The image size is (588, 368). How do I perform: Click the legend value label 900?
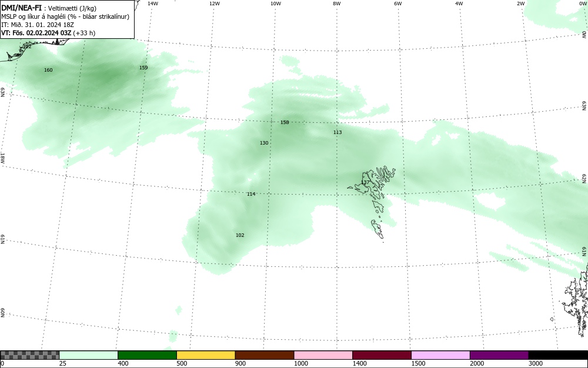coord(240,363)
